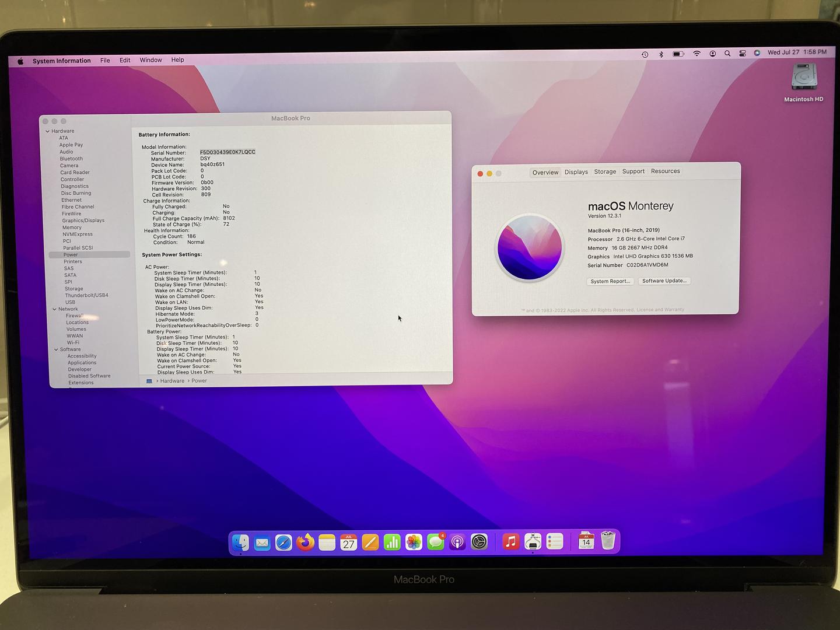Open the Apple menu
The image size is (840, 630).
(x=20, y=61)
